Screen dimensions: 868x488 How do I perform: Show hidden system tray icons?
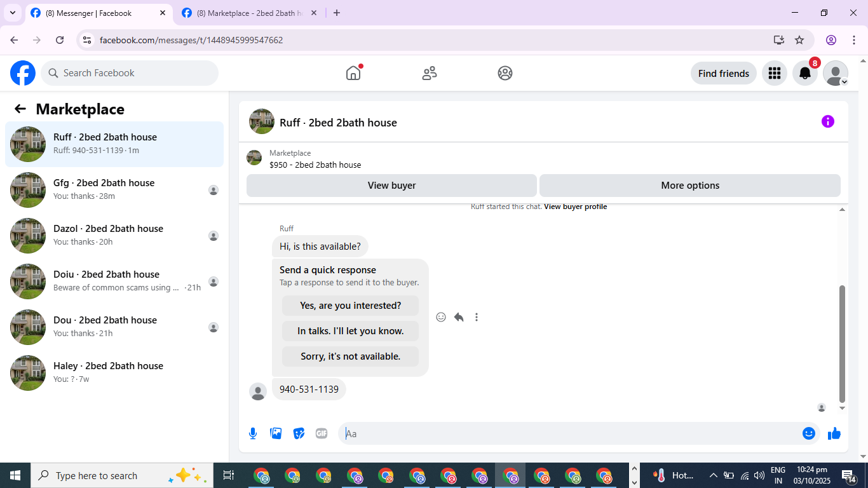tap(713, 475)
